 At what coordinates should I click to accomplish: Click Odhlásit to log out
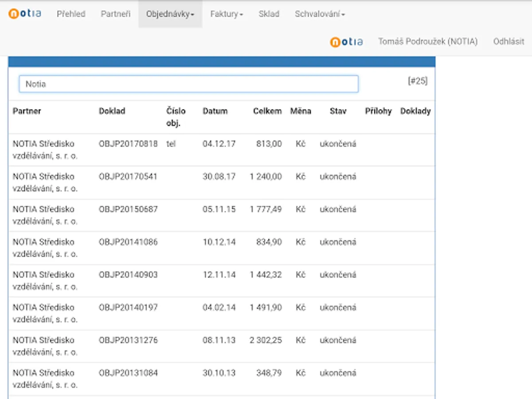[x=509, y=41]
